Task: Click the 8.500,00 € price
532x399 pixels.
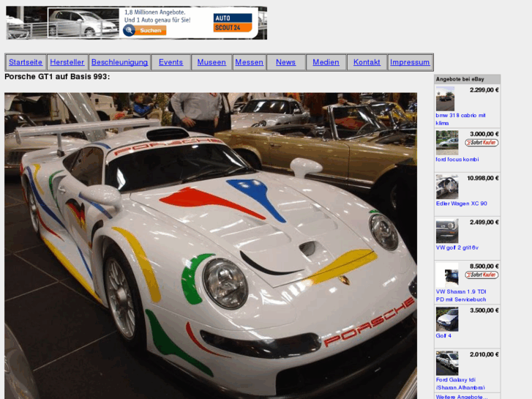Action: point(484,266)
